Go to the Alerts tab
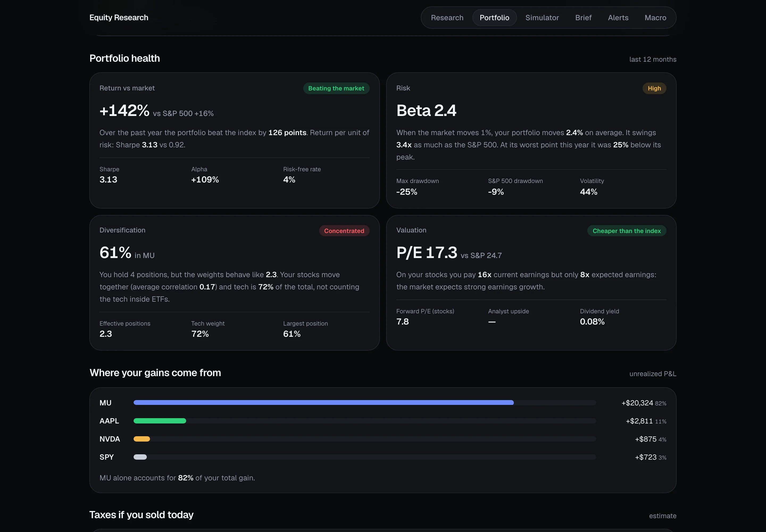The image size is (766, 532). click(x=618, y=18)
